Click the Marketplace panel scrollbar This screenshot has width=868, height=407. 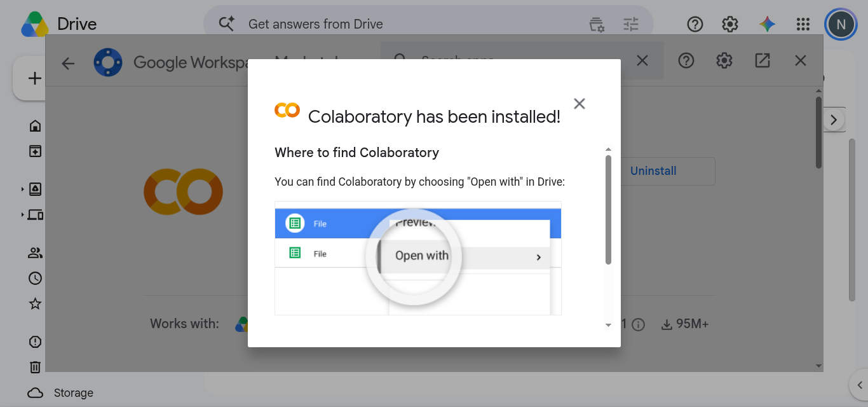click(818, 132)
